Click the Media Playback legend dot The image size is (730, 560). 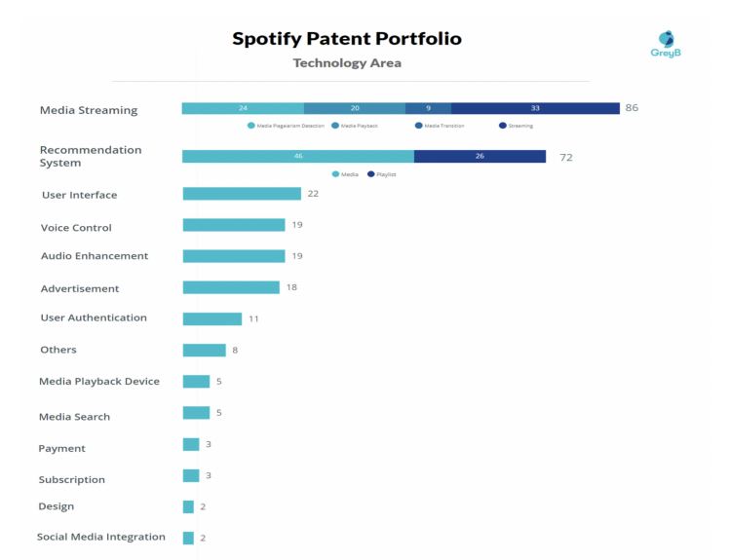pyautogui.click(x=335, y=126)
